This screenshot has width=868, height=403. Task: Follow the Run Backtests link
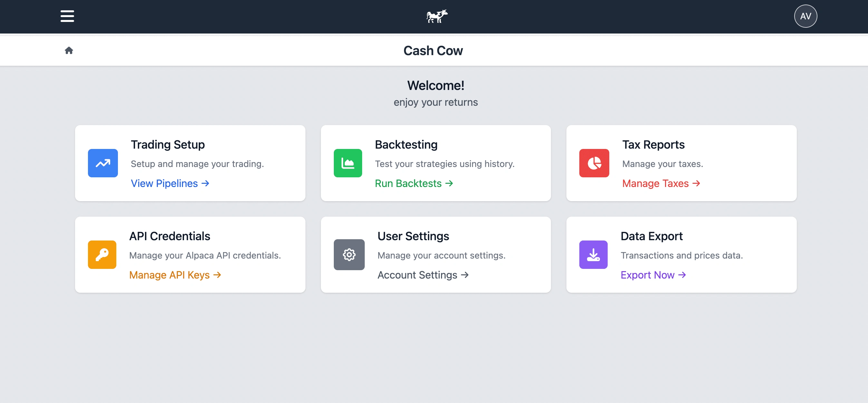coord(414,183)
